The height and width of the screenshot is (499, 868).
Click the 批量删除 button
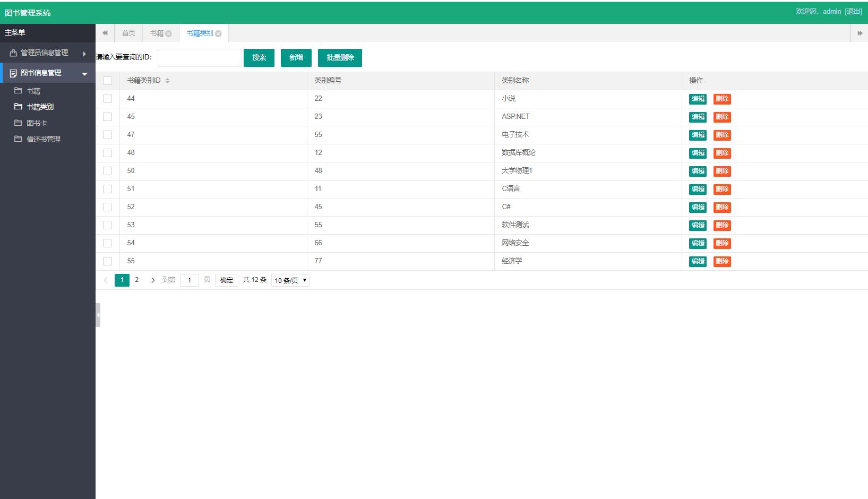coord(340,58)
